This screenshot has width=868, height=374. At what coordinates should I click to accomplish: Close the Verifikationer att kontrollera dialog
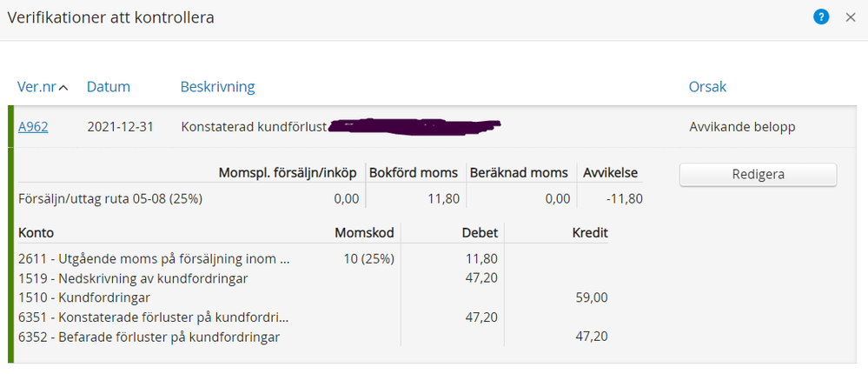[851, 17]
